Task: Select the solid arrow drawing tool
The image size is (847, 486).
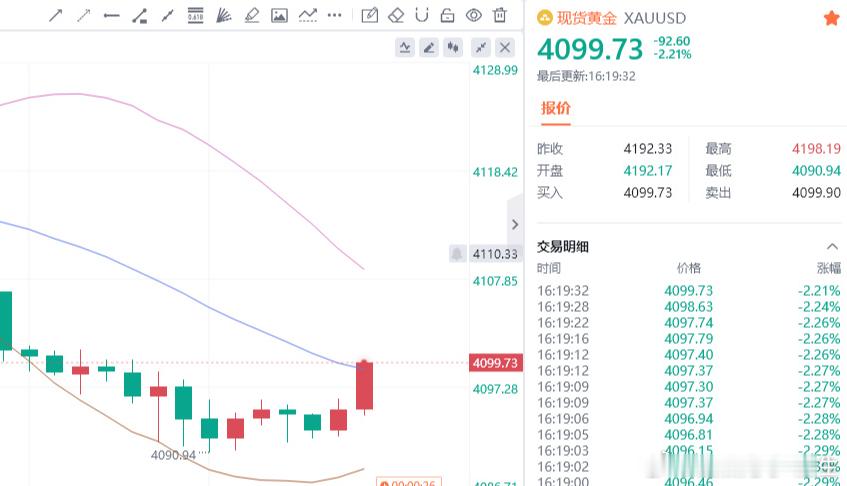Action: (x=56, y=15)
